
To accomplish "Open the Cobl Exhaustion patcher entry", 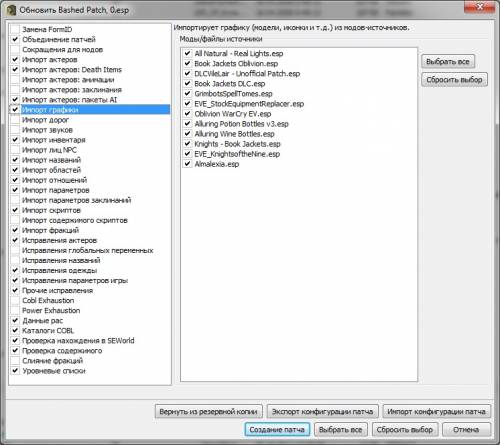I will pyautogui.click(x=48, y=300).
